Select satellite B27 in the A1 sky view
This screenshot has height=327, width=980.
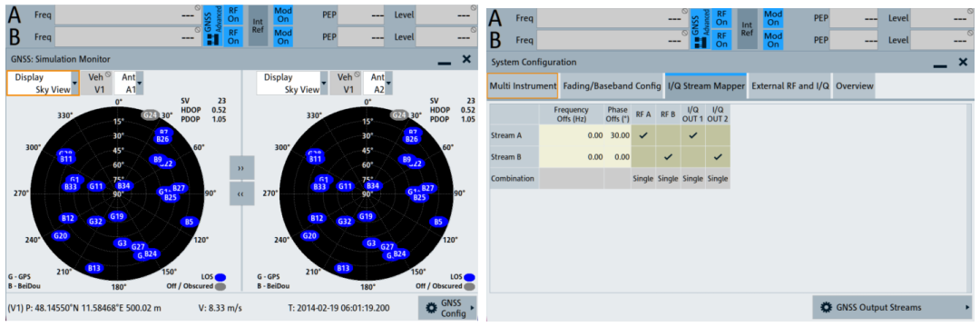[179, 188]
